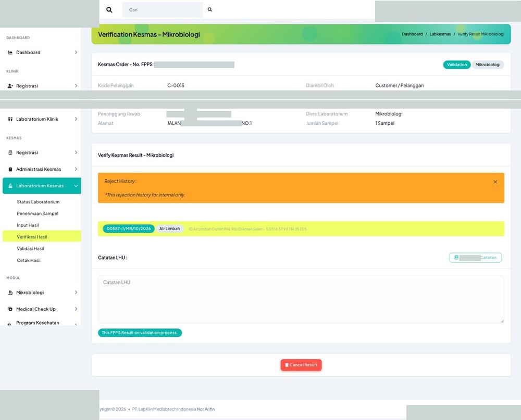Viewport: 521px width, 420px height.
Task: Click the 'Verify Kesmas Result - Mikrobiologi' heading
Action: pyautogui.click(x=135, y=155)
